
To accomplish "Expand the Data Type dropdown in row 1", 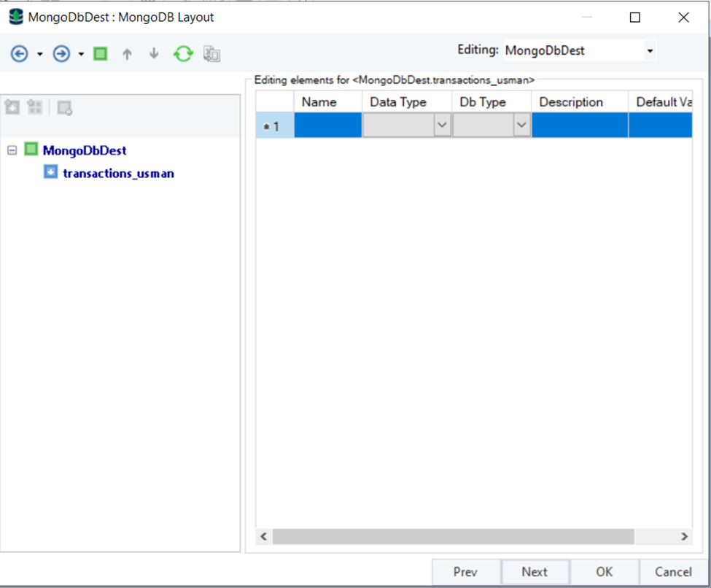I will pyautogui.click(x=442, y=125).
